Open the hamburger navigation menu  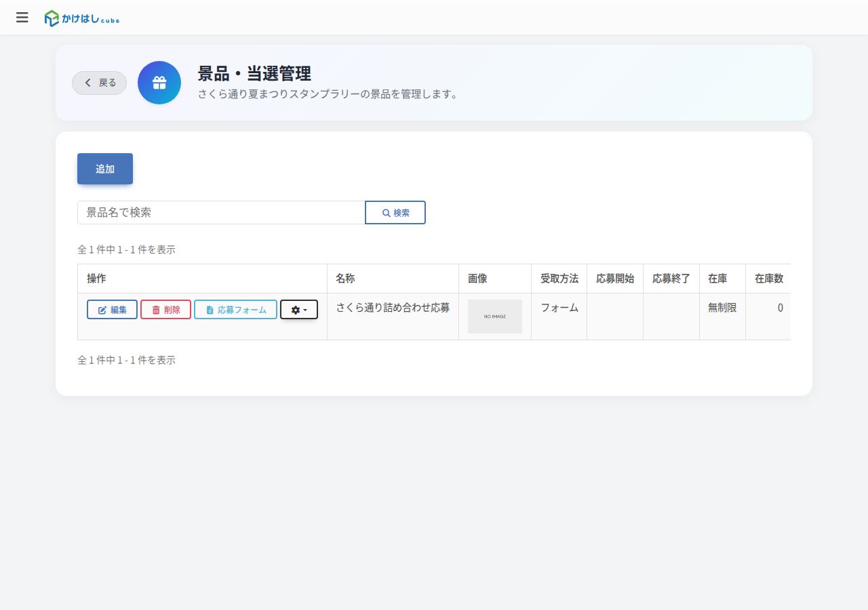[22, 18]
